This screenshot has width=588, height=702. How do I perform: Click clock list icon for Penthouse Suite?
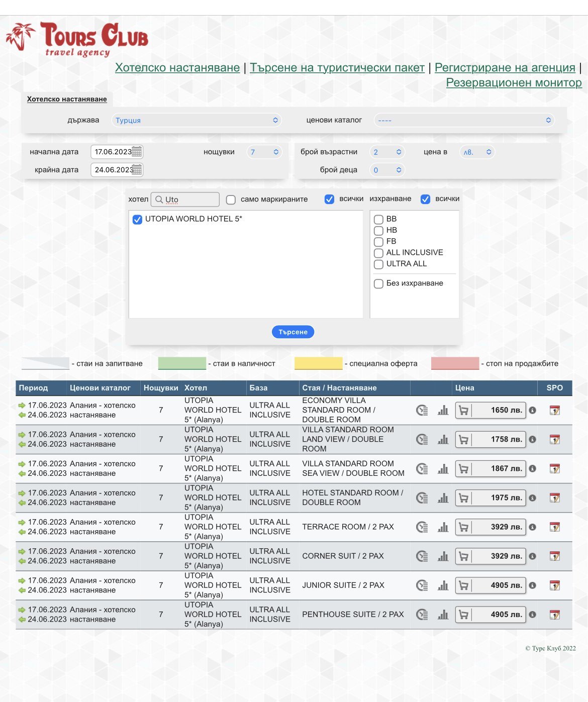(422, 615)
